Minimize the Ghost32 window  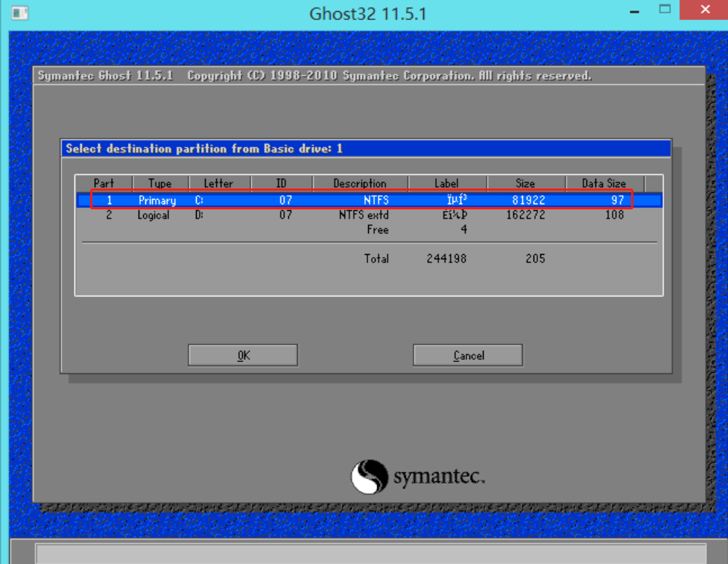point(635,10)
